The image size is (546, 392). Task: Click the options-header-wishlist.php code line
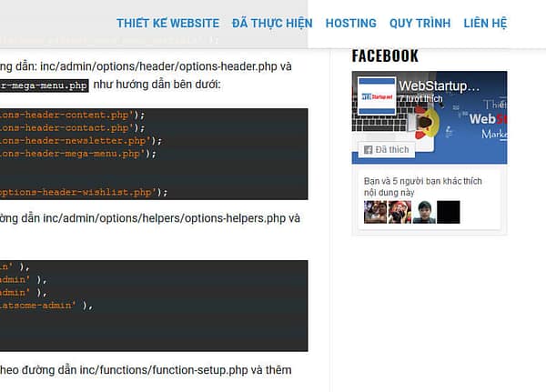coord(84,192)
